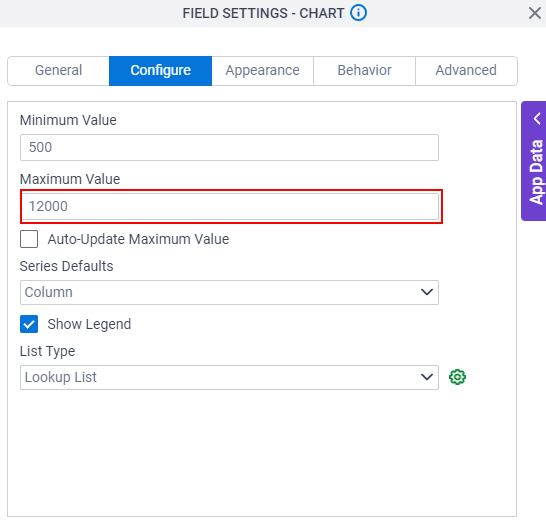Image resolution: width=546 pixels, height=527 pixels.
Task: Open the App Data purple tab
Action: (x=534, y=161)
